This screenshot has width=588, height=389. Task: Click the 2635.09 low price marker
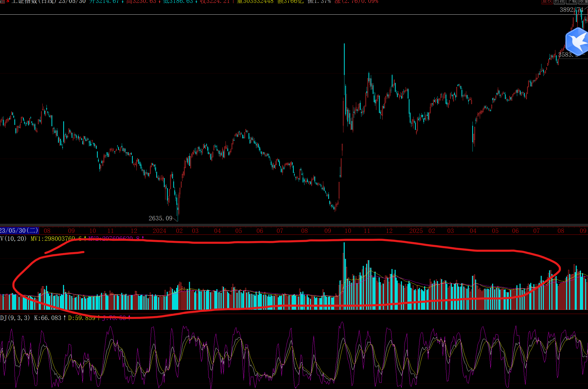pyautogui.click(x=160, y=218)
